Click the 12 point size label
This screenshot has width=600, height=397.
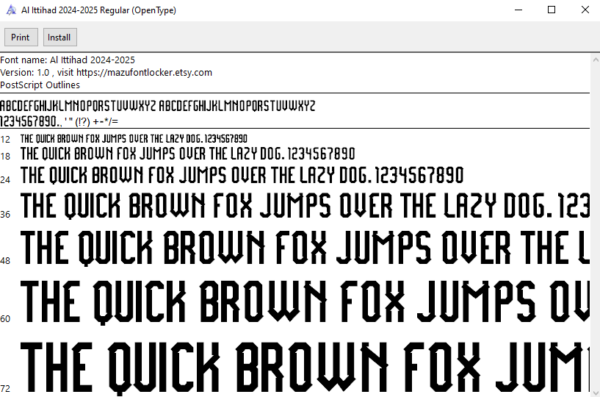coord(5,139)
